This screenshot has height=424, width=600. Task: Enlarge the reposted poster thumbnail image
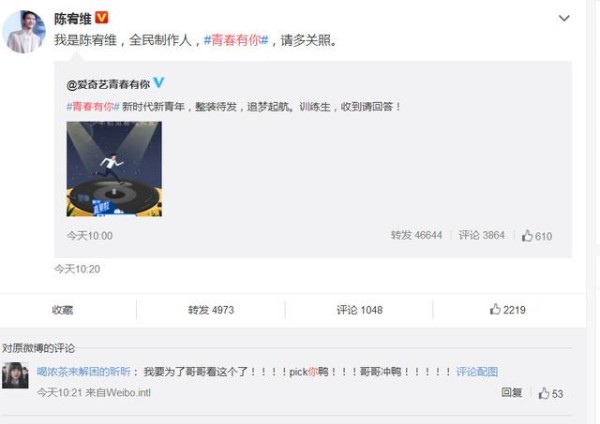114,169
